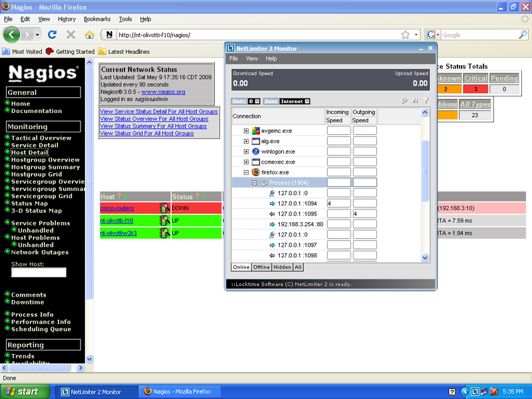Open View Status Summary For All Host Groups
The image size is (532, 399).
coord(154,126)
